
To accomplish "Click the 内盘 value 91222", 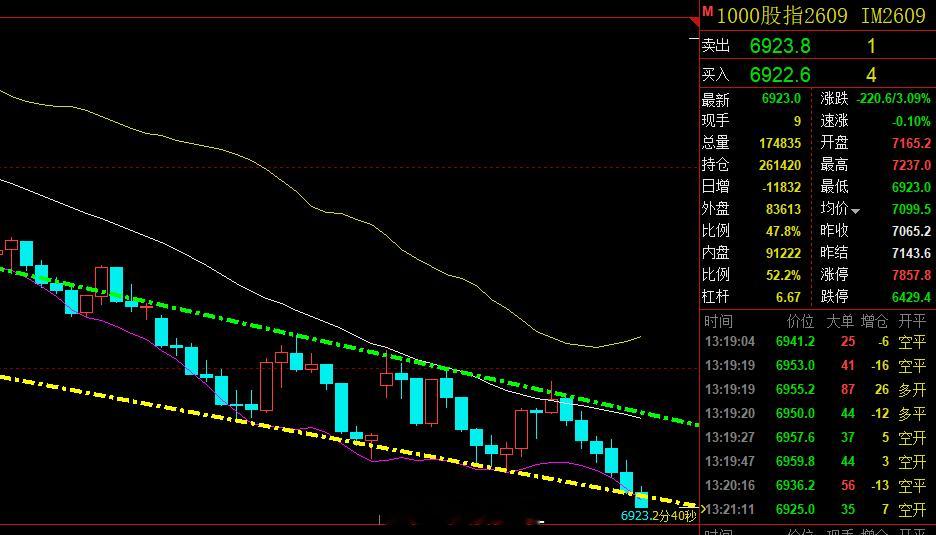I will click(783, 253).
